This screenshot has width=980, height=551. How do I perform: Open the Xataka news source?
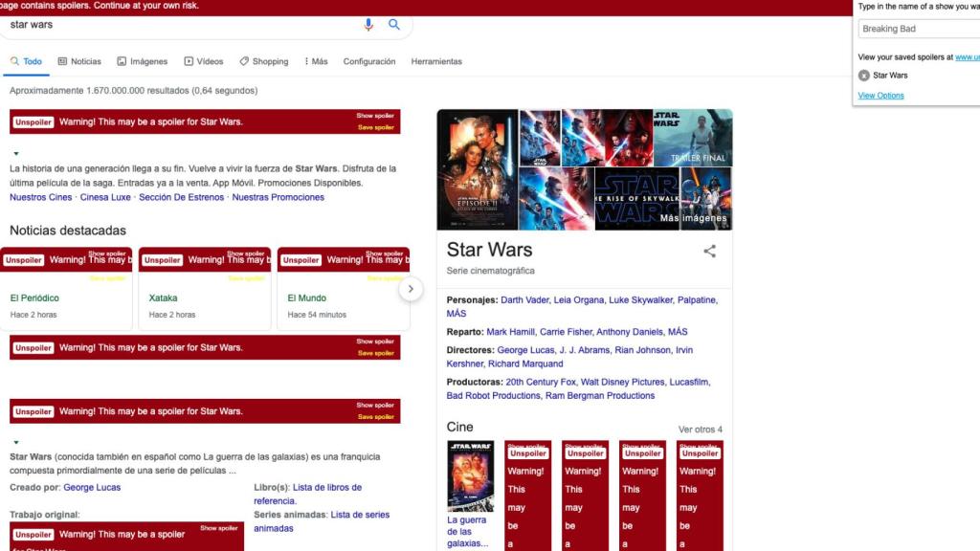[x=163, y=298]
